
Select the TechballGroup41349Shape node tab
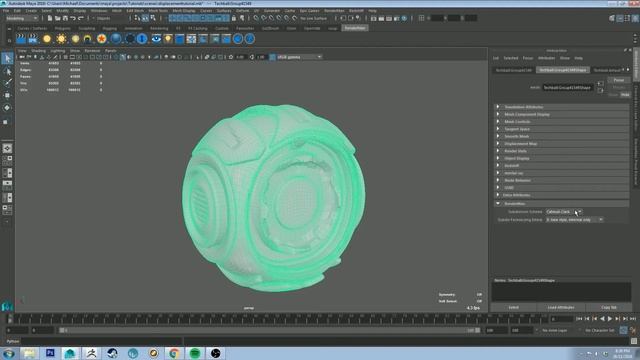coord(563,70)
